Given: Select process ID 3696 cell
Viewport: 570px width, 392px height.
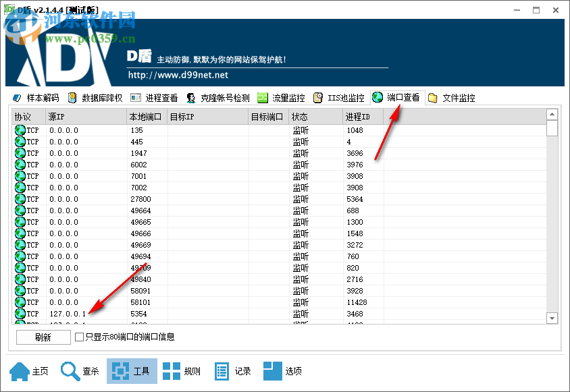Looking at the screenshot, I should 355,153.
